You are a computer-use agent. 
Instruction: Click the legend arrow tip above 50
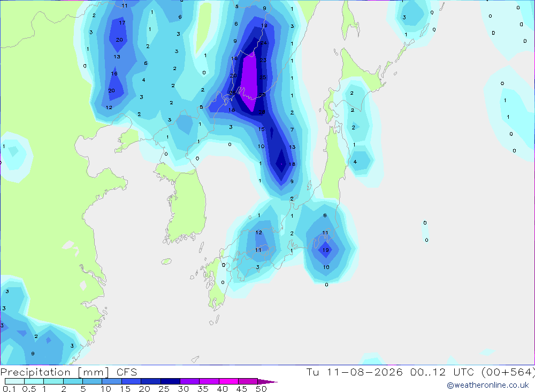point(267,382)
